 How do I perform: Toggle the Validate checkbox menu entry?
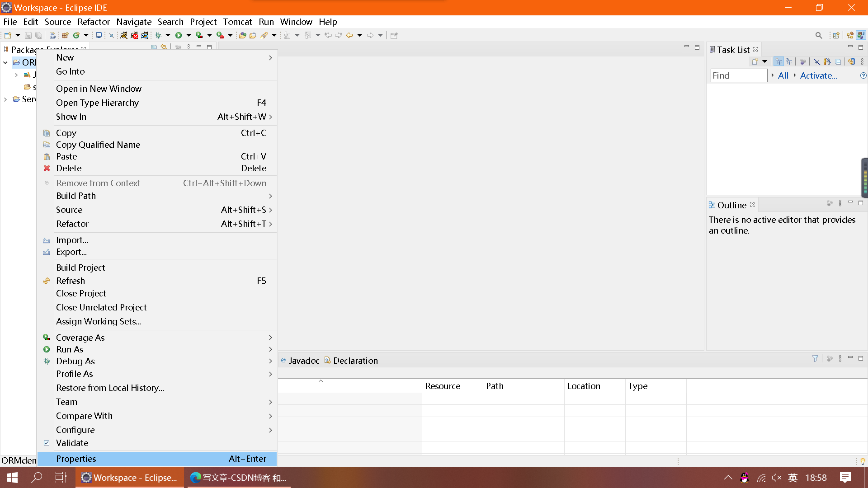(x=72, y=443)
